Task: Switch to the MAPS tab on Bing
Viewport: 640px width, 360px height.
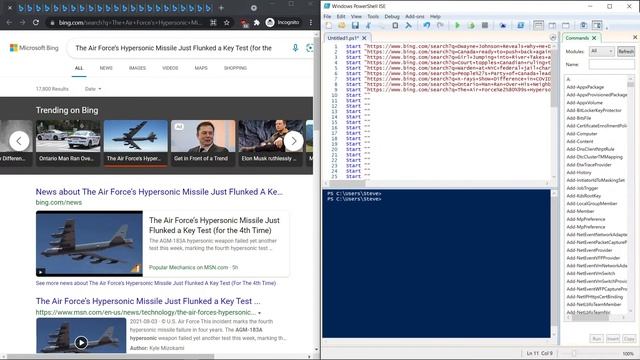Action: [x=201, y=68]
